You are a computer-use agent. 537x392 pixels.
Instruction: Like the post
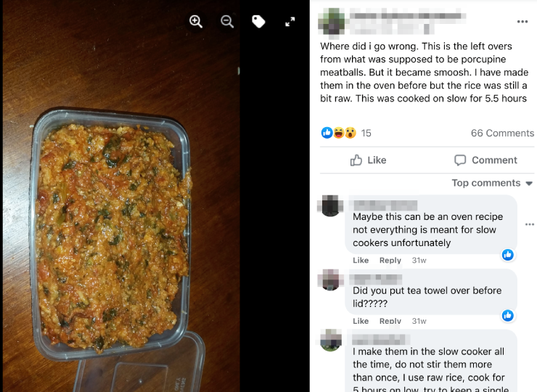[x=369, y=160]
